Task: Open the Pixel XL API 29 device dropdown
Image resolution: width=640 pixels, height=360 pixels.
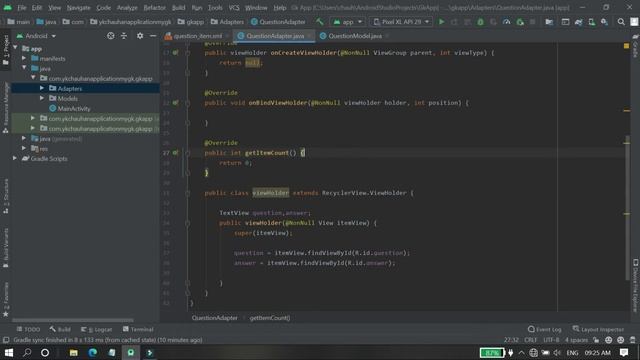Action: 401,22
